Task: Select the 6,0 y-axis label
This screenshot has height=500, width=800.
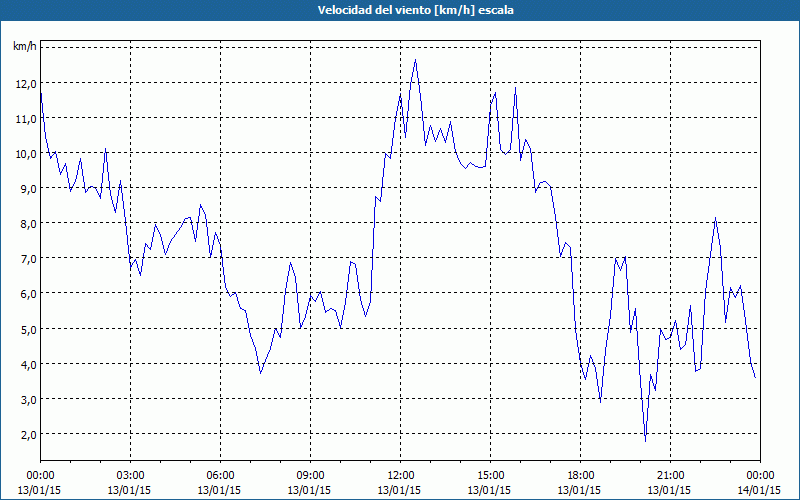Action: tap(30, 294)
